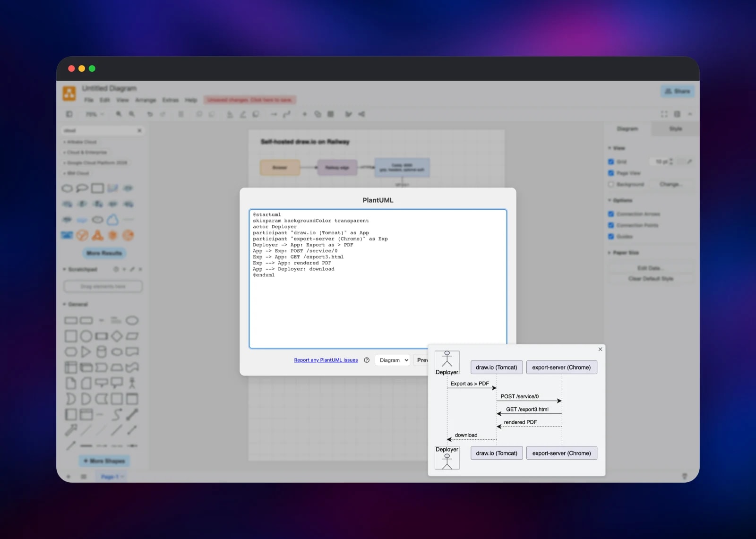Image resolution: width=756 pixels, height=539 pixels.
Task: Click the PlantUML code text area
Action: (x=378, y=279)
